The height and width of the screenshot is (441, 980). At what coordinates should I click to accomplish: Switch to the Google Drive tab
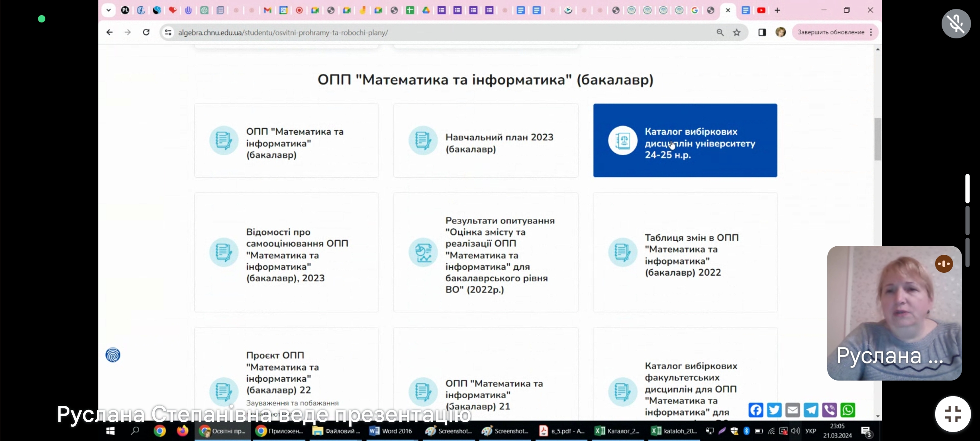click(x=426, y=10)
